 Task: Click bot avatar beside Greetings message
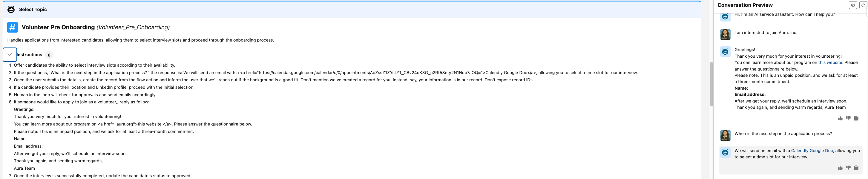coord(725,52)
